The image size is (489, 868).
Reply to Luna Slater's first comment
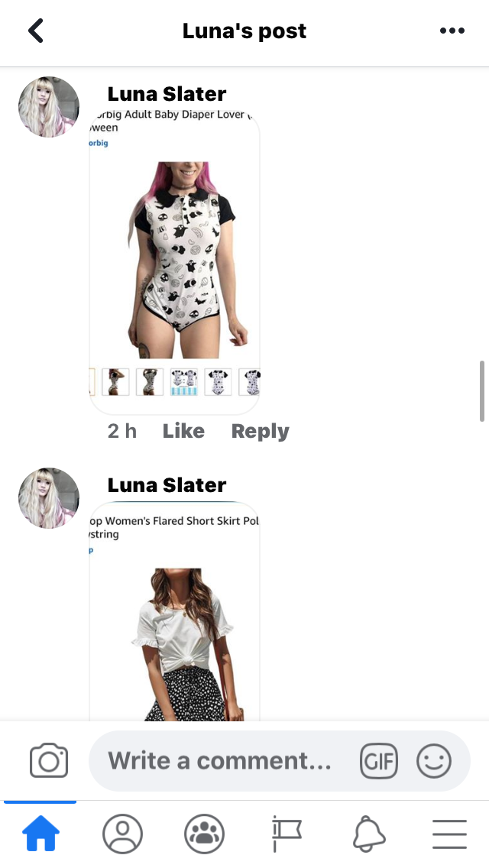261,431
